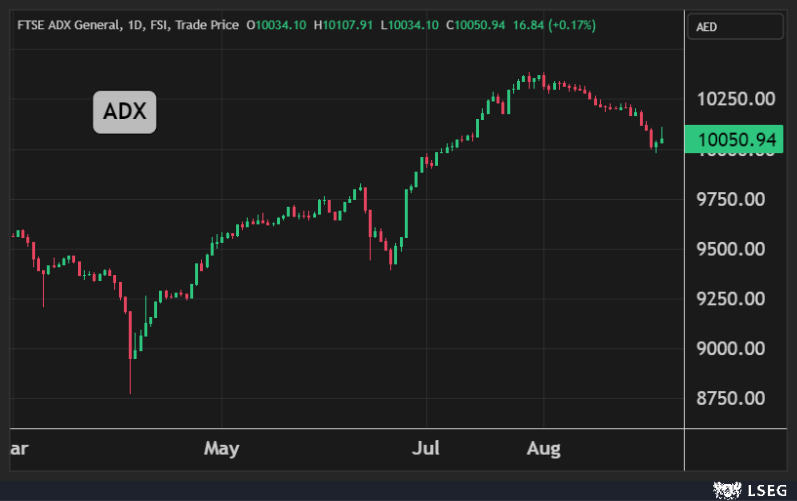Click the partially visible Mar time axis label

[18, 448]
